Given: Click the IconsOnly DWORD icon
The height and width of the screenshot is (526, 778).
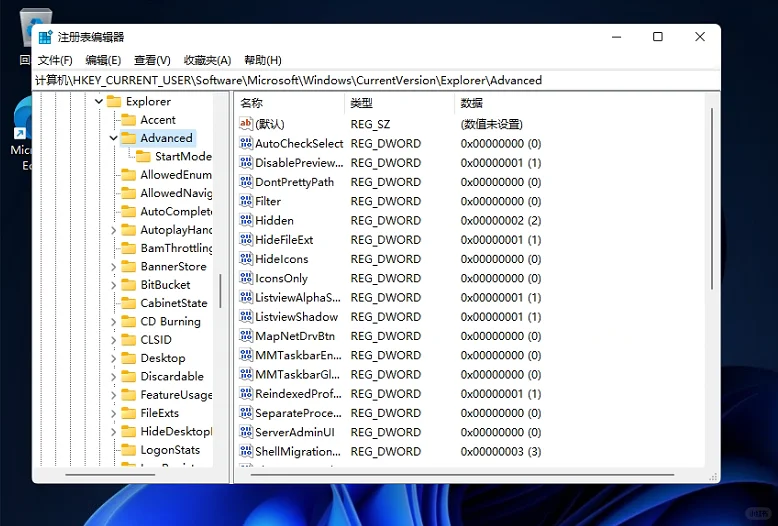Looking at the screenshot, I should click(246, 278).
